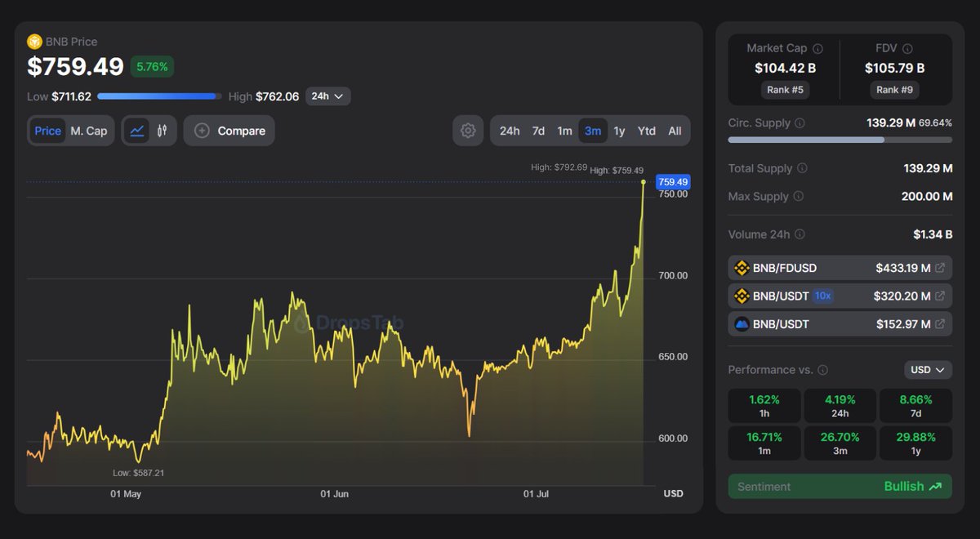The height and width of the screenshot is (539, 980).
Task: Select the All chart timeframe tab
Action: point(675,131)
